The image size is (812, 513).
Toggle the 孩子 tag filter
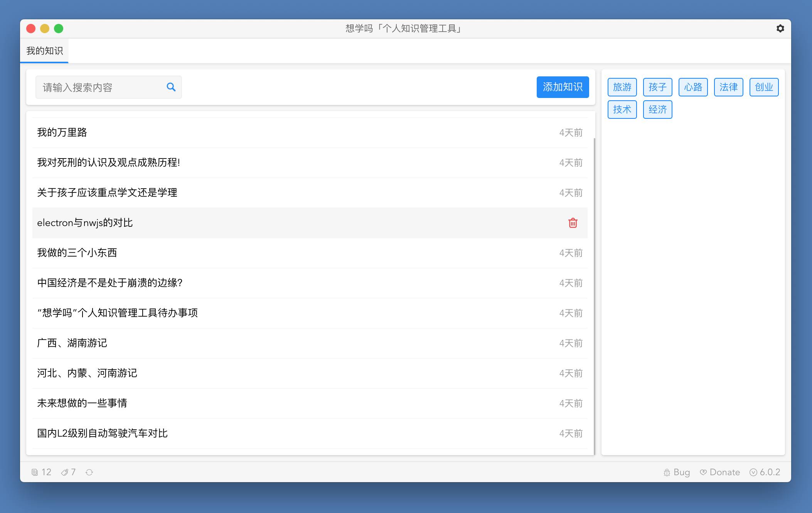657,87
